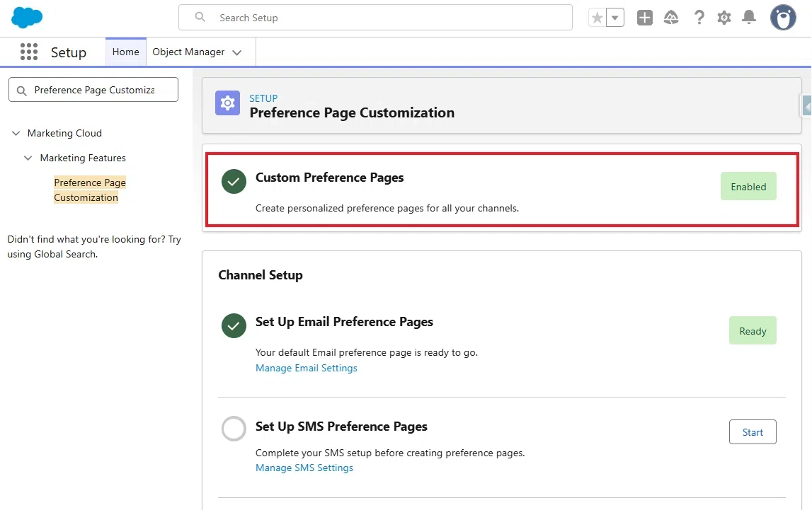Click the Custom Preference Pages green checkmark
Screen dimensions: 812x510
click(x=234, y=182)
